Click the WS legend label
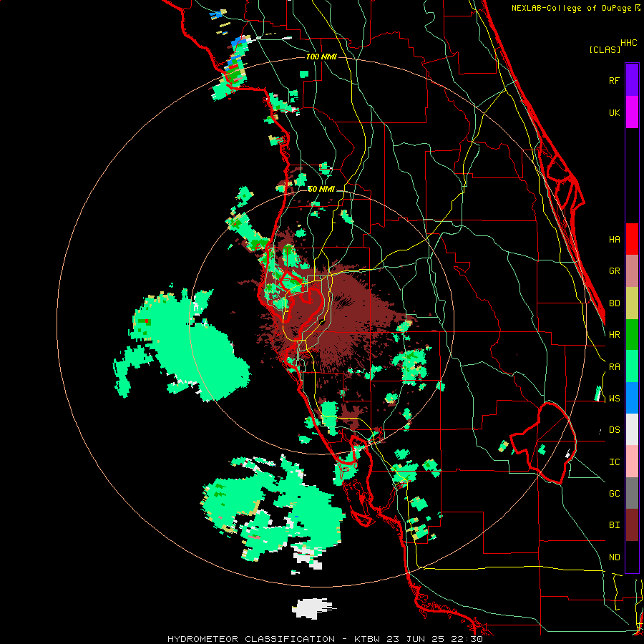The image size is (644, 644). (614, 399)
